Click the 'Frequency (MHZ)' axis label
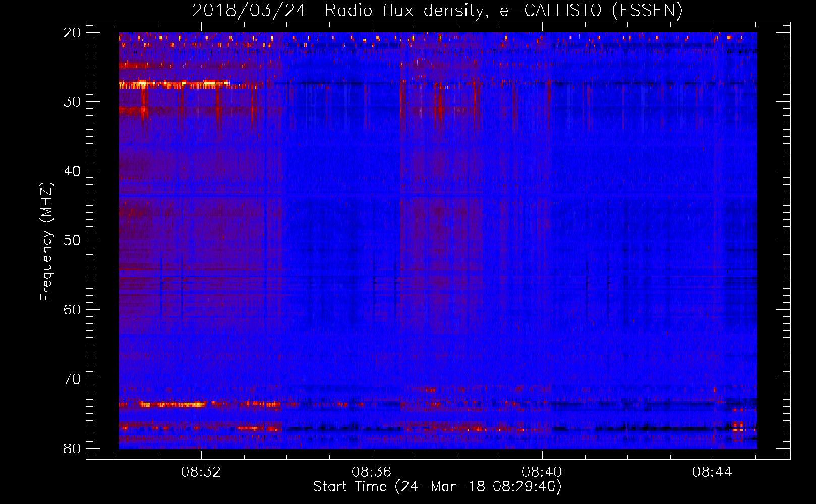This screenshot has height=504, width=816. 46,242
